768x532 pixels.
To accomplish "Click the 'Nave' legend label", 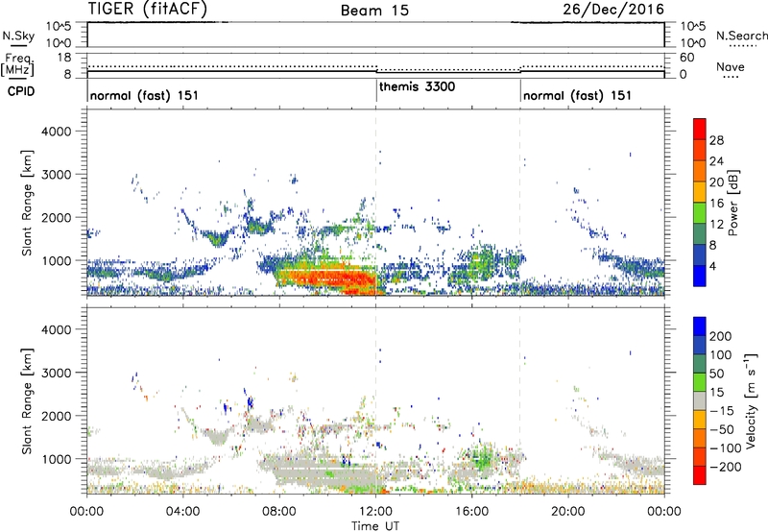I will point(731,67).
